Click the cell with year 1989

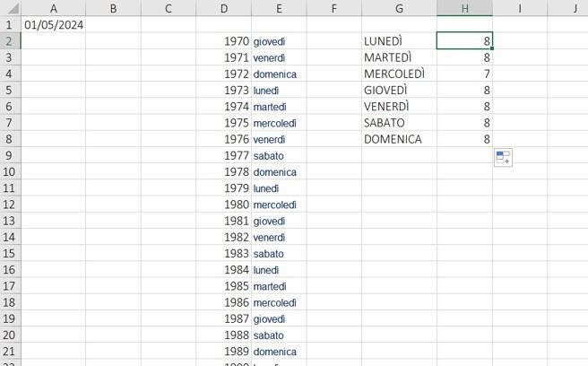[224, 351]
